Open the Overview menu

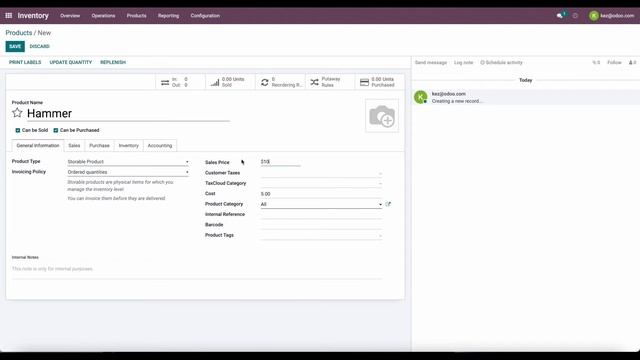70,16
